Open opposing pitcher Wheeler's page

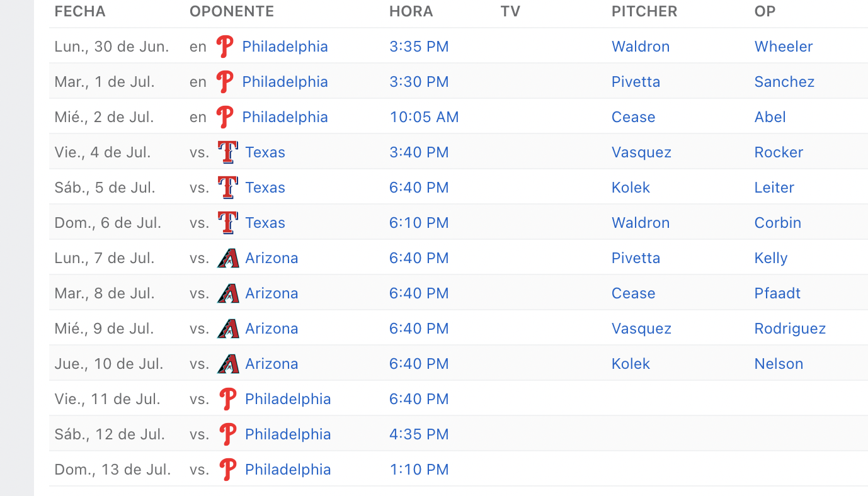pos(784,47)
